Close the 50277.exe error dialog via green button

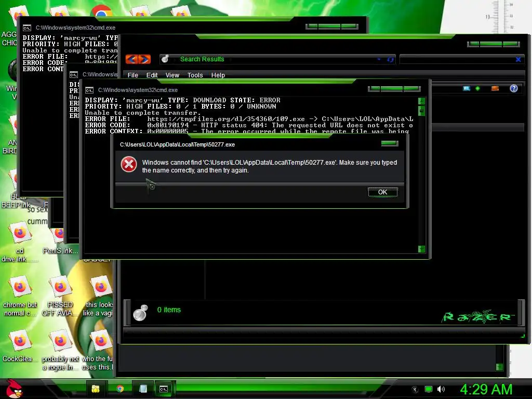[390, 143]
